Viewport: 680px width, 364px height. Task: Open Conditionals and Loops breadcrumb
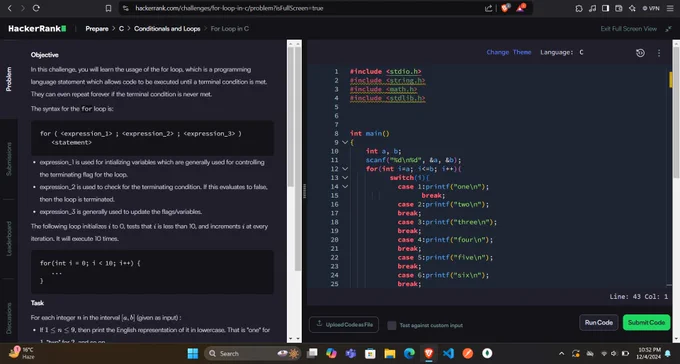tap(167, 29)
